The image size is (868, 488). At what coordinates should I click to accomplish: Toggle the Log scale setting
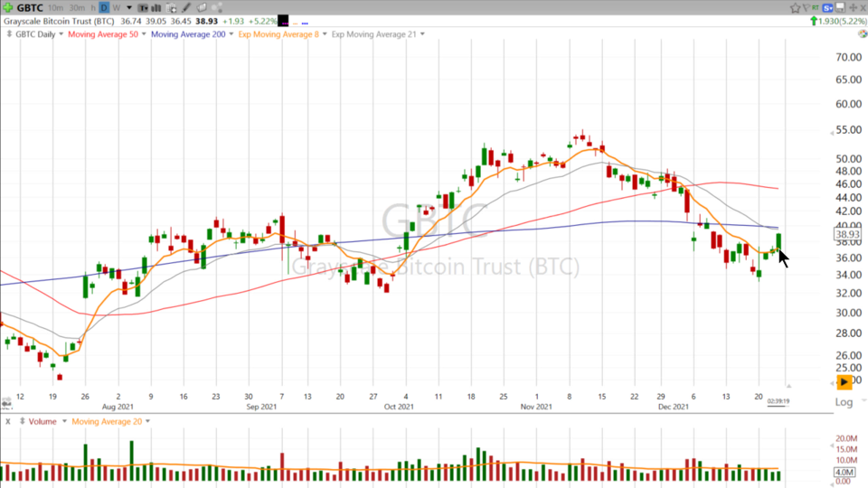pyautogui.click(x=844, y=402)
